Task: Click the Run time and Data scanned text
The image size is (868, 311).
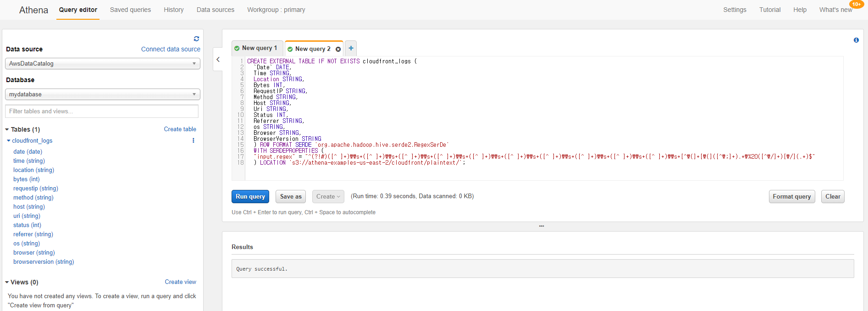Action: 412,196
